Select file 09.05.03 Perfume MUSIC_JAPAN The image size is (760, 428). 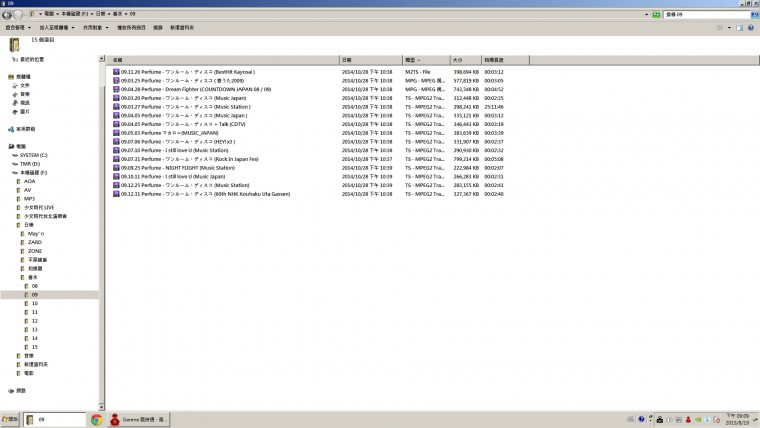point(170,133)
